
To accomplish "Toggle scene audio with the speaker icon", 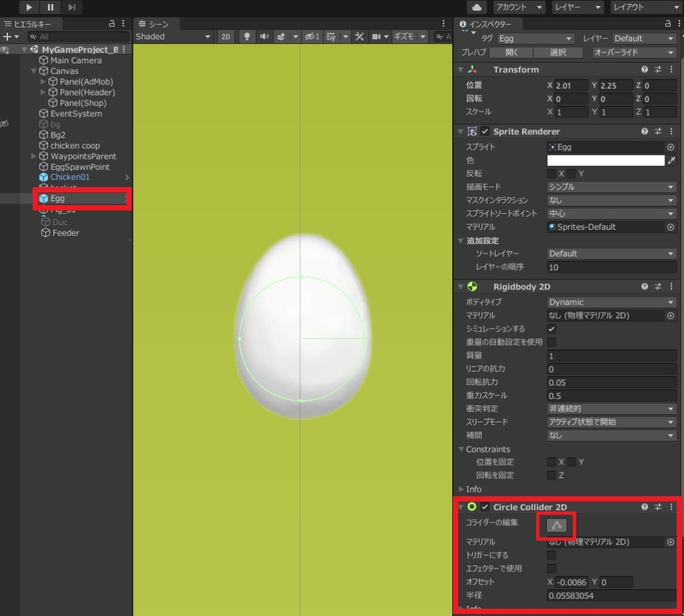I will 264,37.
